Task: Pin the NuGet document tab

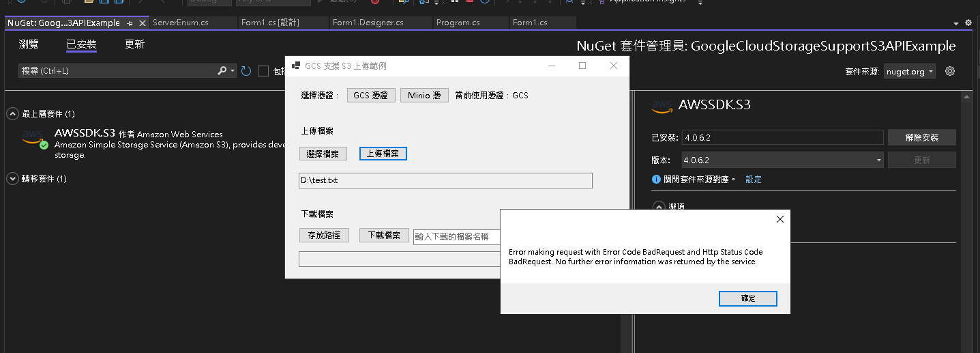Action: (x=130, y=23)
